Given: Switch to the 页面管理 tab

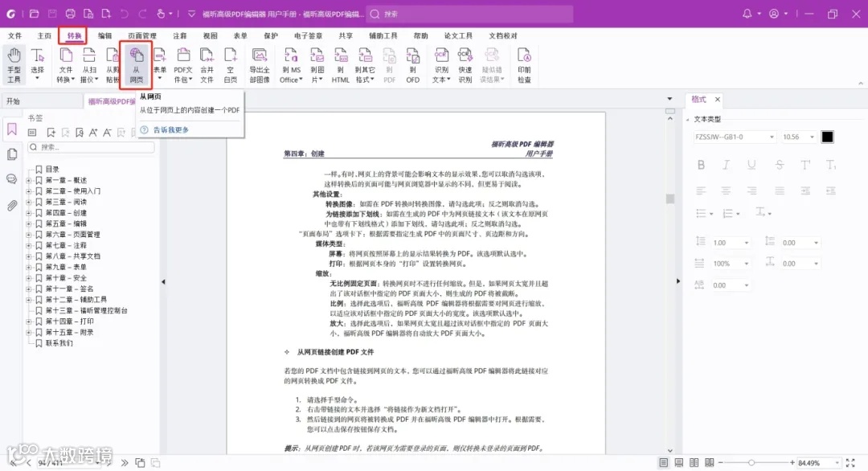Looking at the screenshot, I should click(142, 35).
